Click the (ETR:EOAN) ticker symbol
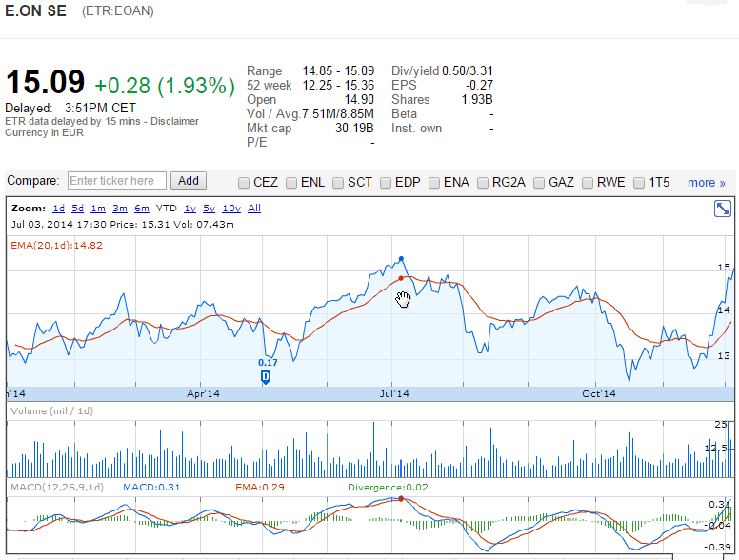The image size is (739, 560). tap(118, 11)
